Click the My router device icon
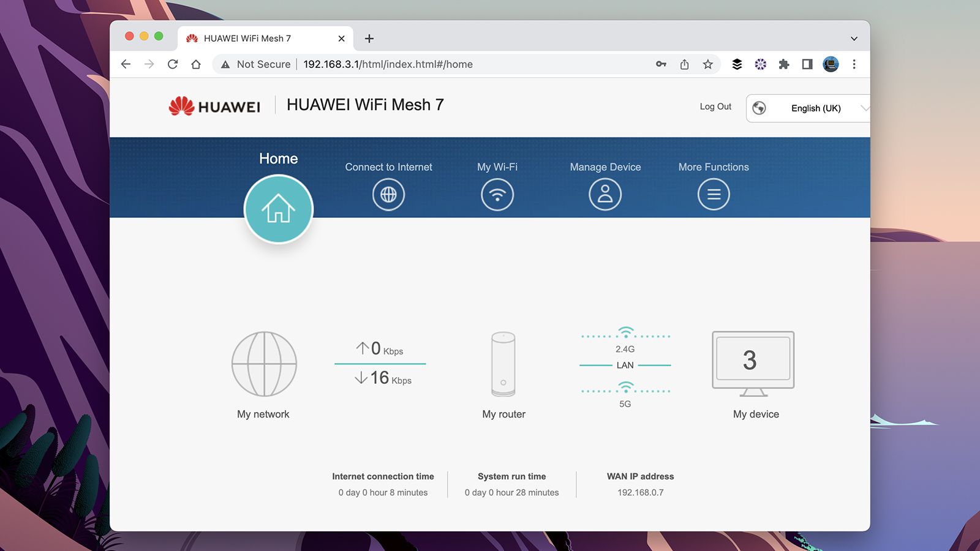This screenshot has height=551, width=980. tap(503, 364)
